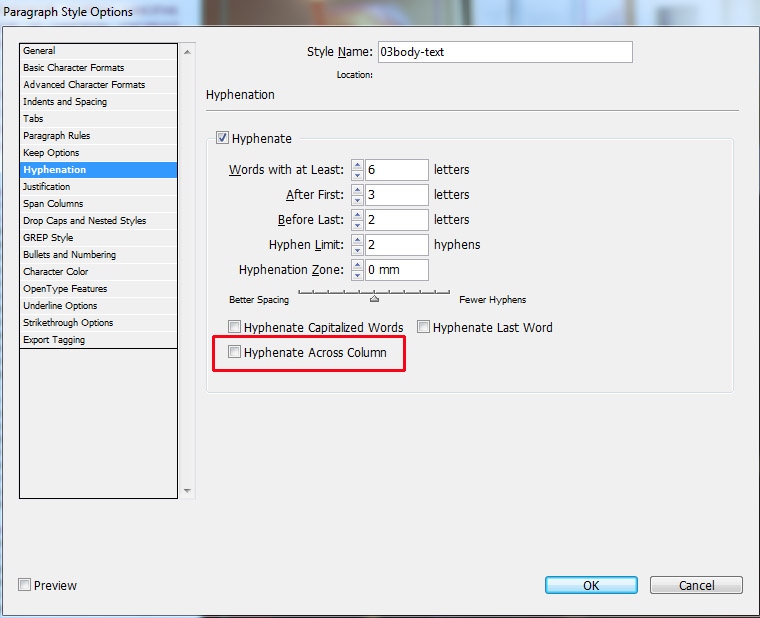Click category list scroll down arrow

click(187, 491)
